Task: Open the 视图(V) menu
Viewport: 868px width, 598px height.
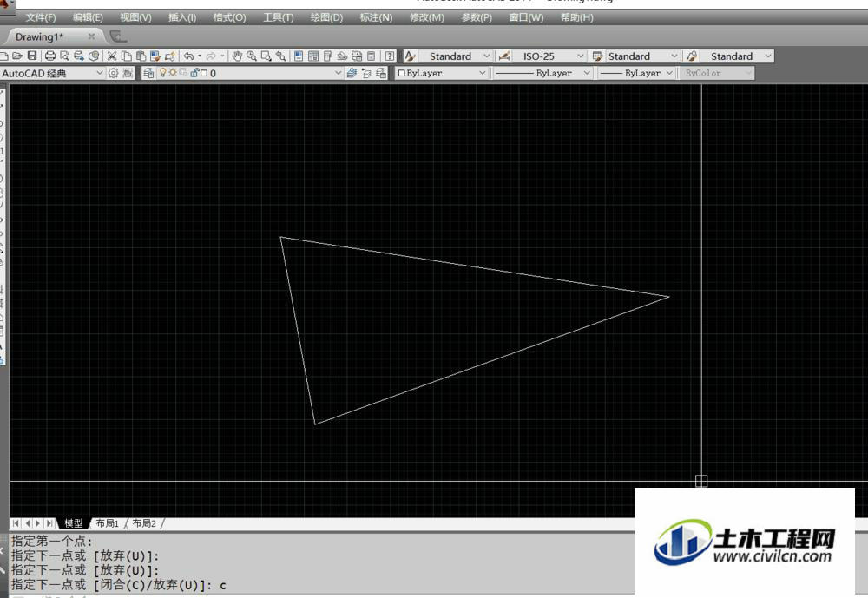Action: 135,17
